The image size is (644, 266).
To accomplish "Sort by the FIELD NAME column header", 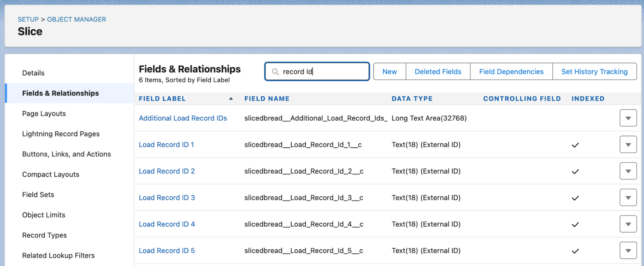I will coord(267,99).
